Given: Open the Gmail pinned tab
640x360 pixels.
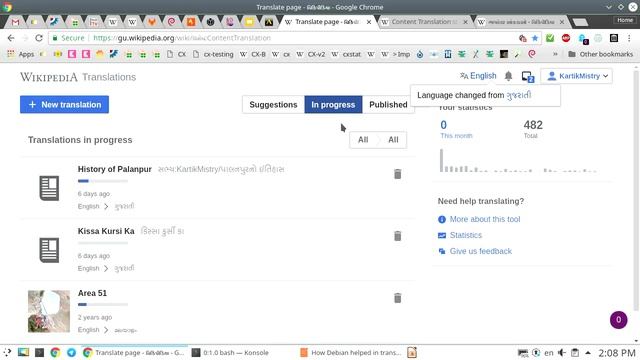Looking at the screenshot, I should [x=15, y=22].
